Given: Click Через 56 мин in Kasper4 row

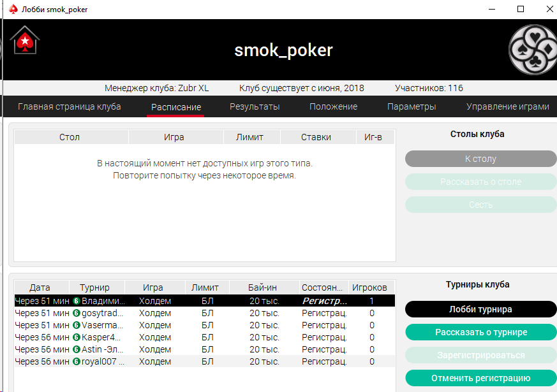Looking at the screenshot, I should (x=42, y=337).
